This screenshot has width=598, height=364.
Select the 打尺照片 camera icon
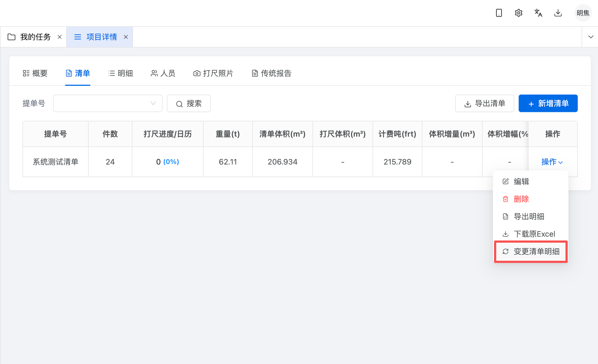tap(197, 73)
